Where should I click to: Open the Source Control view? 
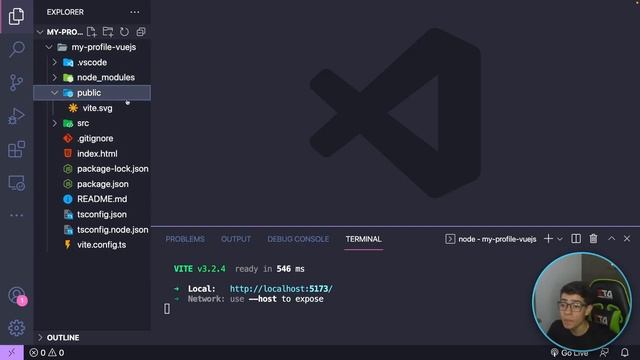click(16, 83)
